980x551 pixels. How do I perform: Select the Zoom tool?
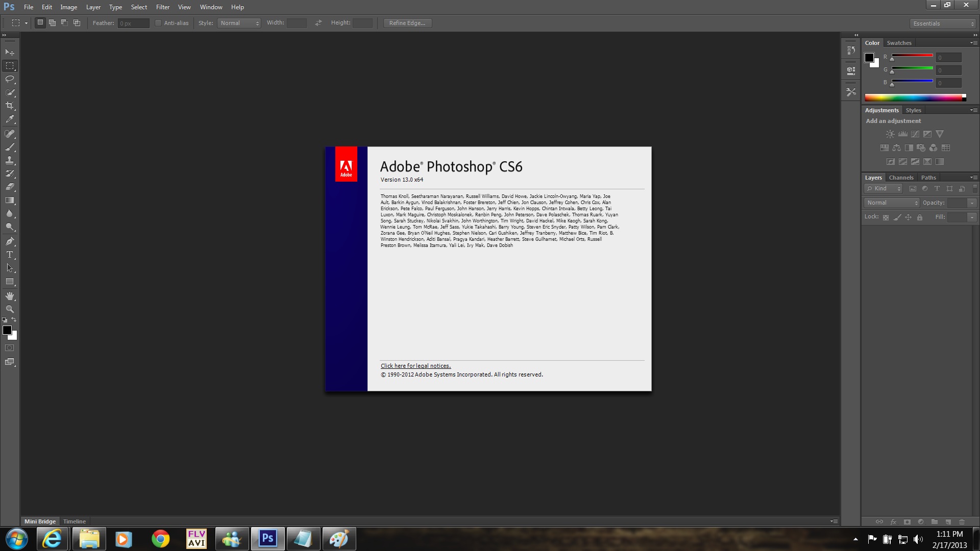point(10,309)
